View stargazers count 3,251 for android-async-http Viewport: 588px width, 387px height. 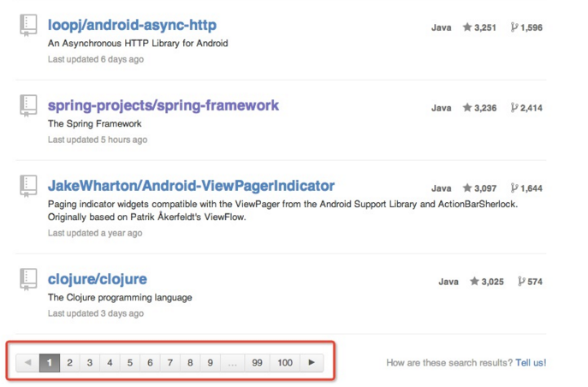(x=479, y=27)
